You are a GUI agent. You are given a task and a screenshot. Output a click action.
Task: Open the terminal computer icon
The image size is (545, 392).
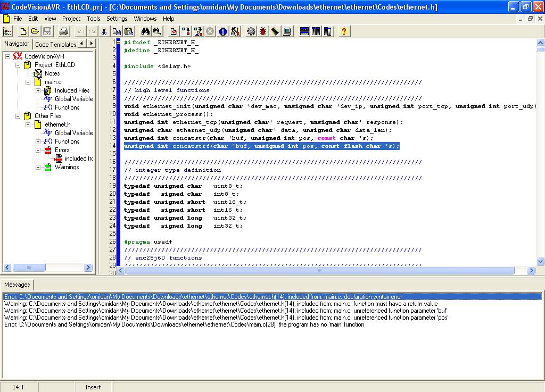(x=287, y=31)
